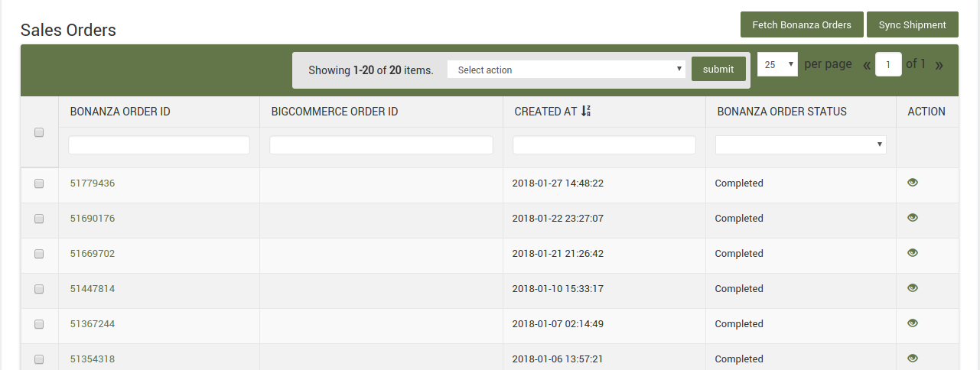Image resolution: width=980 pixels, height=370 pixels.
Task: Open the Select action dropdown
Action: [567, 70]
